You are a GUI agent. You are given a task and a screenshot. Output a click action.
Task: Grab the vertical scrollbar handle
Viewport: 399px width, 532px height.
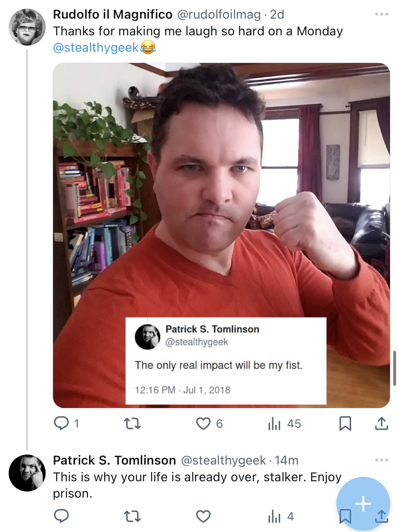pos(395,368)
